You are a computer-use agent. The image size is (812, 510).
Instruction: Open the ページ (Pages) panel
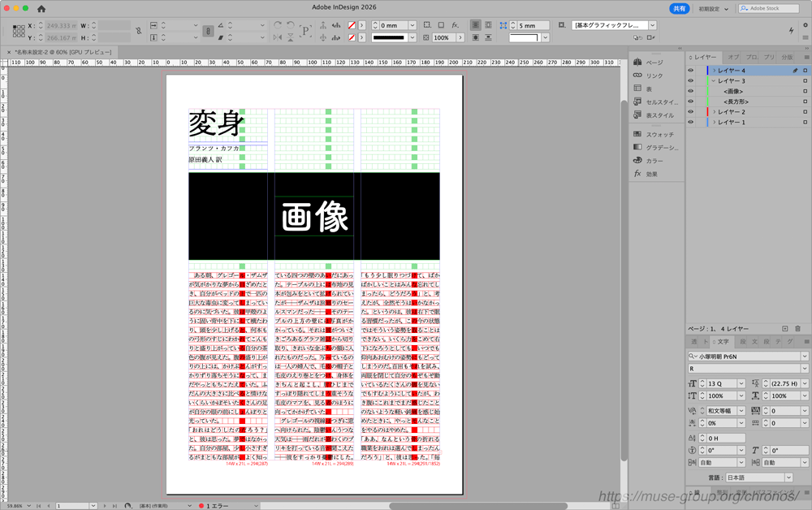tap(654, 63)
